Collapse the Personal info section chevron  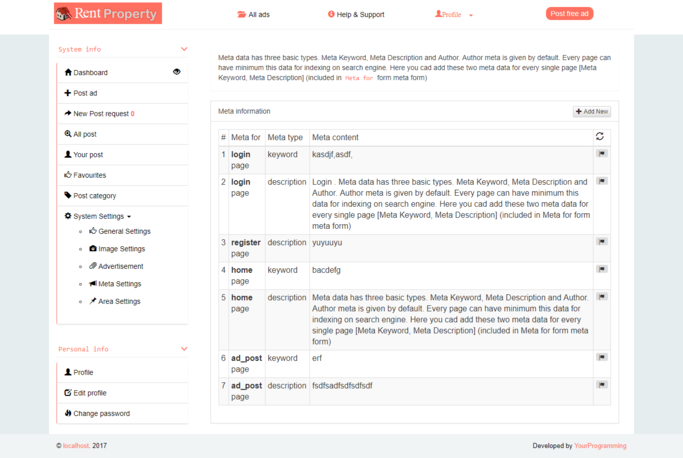(184, 349)
